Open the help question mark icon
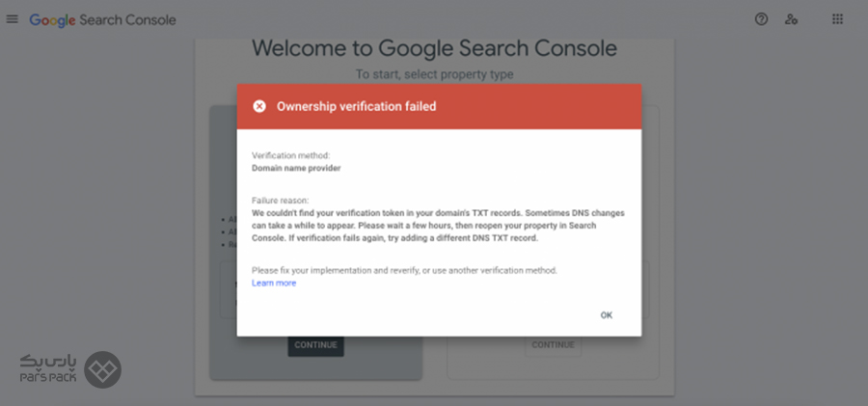The height and width of the screenshot is (406, 868). click(761, 19)
